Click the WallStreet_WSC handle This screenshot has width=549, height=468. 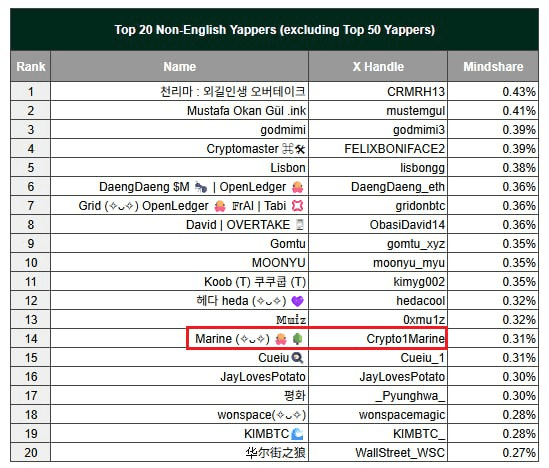[400, 453]
